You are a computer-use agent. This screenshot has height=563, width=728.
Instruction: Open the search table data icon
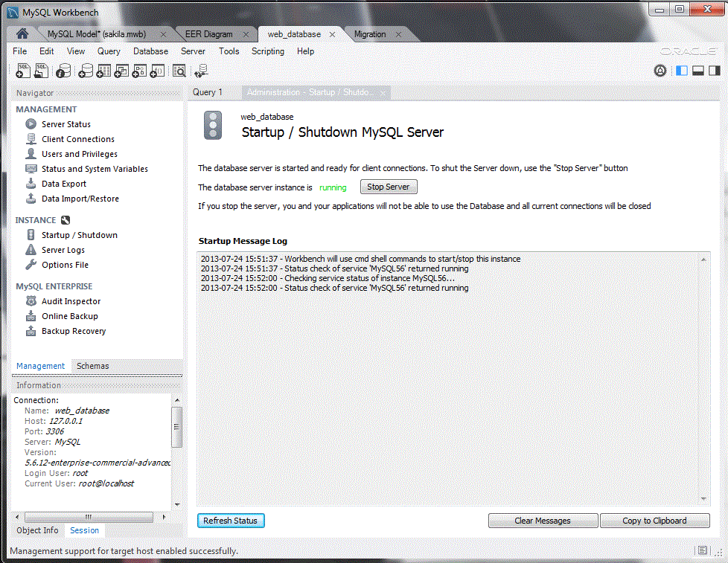click(x=179, y=71)
